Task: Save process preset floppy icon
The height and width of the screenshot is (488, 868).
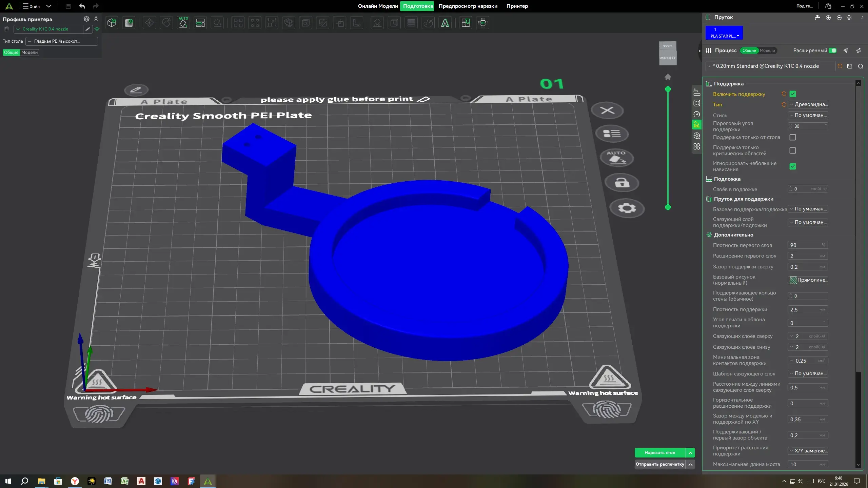Action: coord(850,66)
